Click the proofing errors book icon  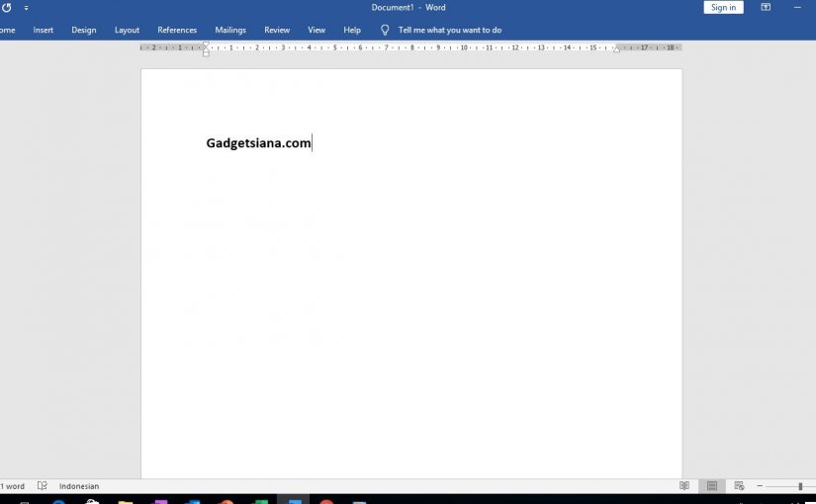(43, 486)
